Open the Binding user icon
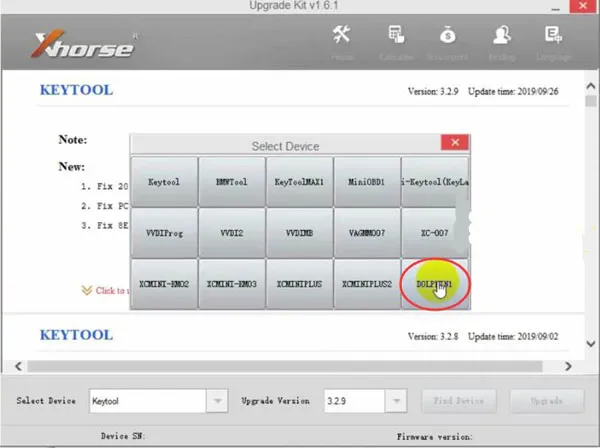The height and width of the screenshot is (448, 600). tap(502, 34)
